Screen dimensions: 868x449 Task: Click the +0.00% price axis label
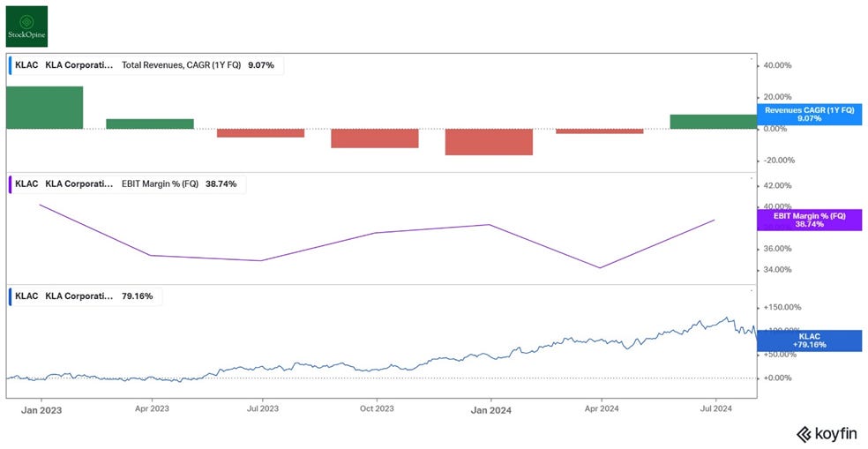(778, 378)
